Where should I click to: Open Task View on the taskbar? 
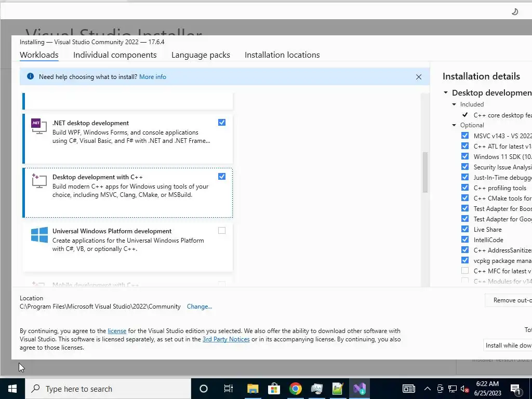click(x=229, y=389)
